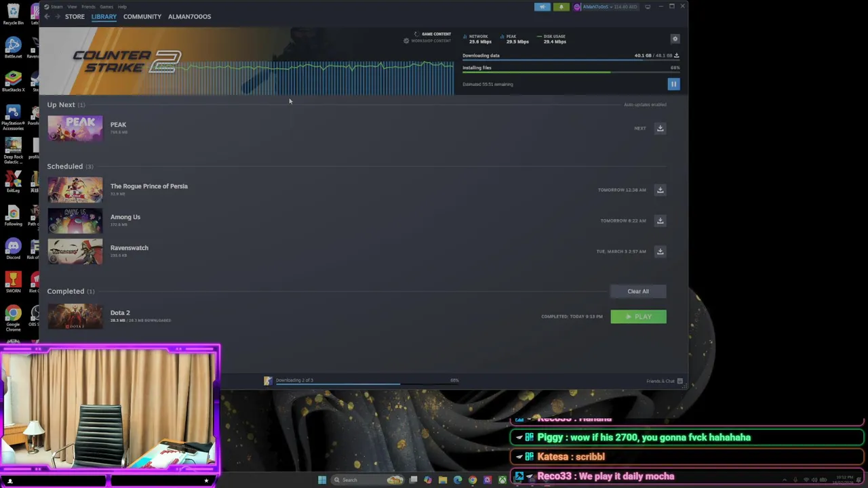This screenshot has height=488, width=868.
Task: Download The Rogue Prince of Persia now
Action: point(660,190)
